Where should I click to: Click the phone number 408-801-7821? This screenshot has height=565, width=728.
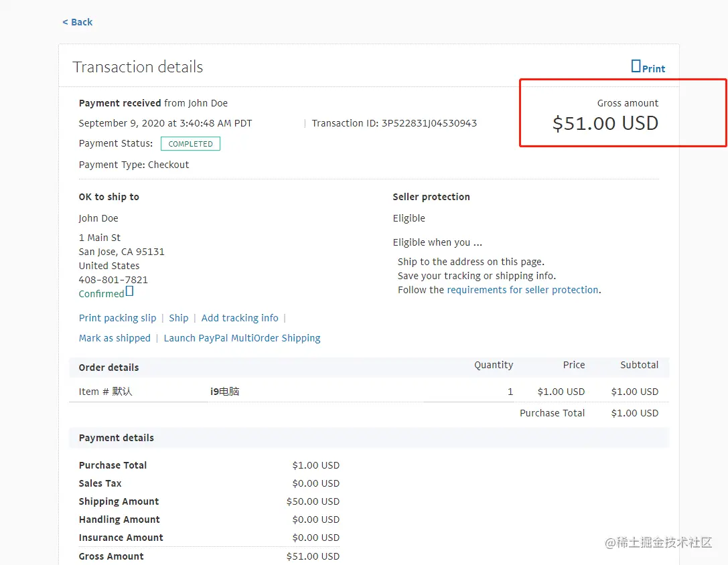(113, 280)
